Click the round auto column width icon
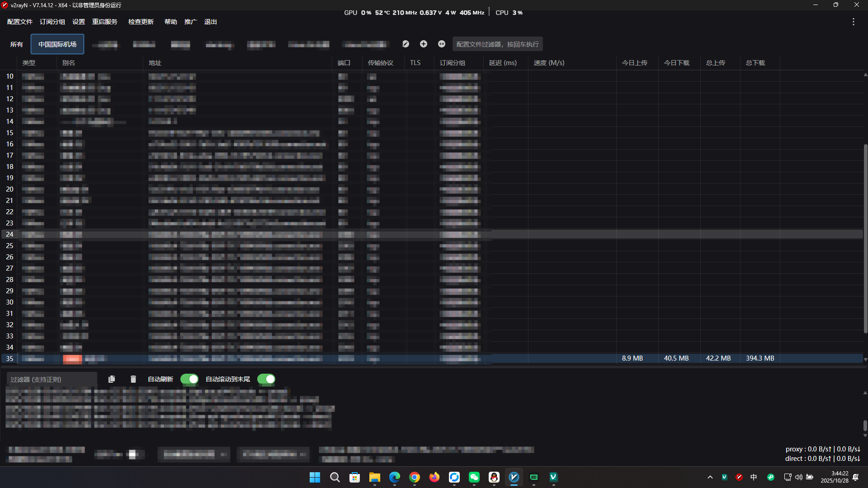 click(x=442, y=44)
